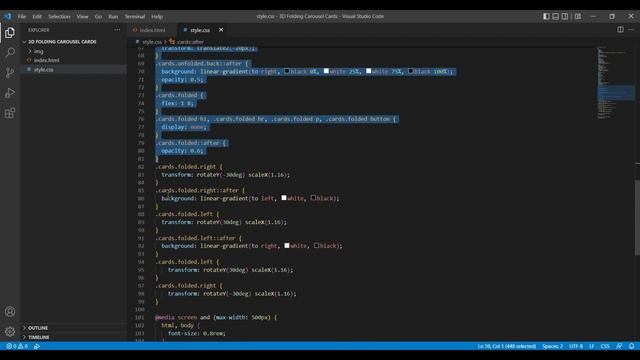The height and width of the screenshot is (360, 640).
Task: Open the Selection menu
Action: [59, 16]
